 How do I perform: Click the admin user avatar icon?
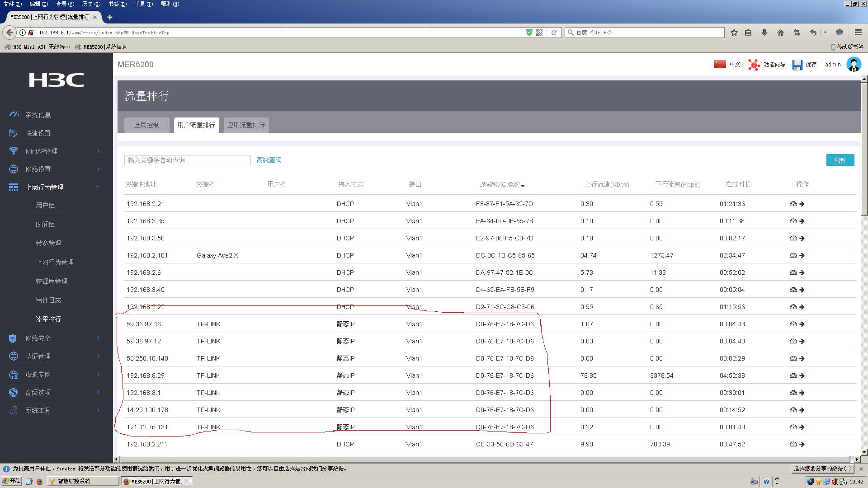coord(854,65)
